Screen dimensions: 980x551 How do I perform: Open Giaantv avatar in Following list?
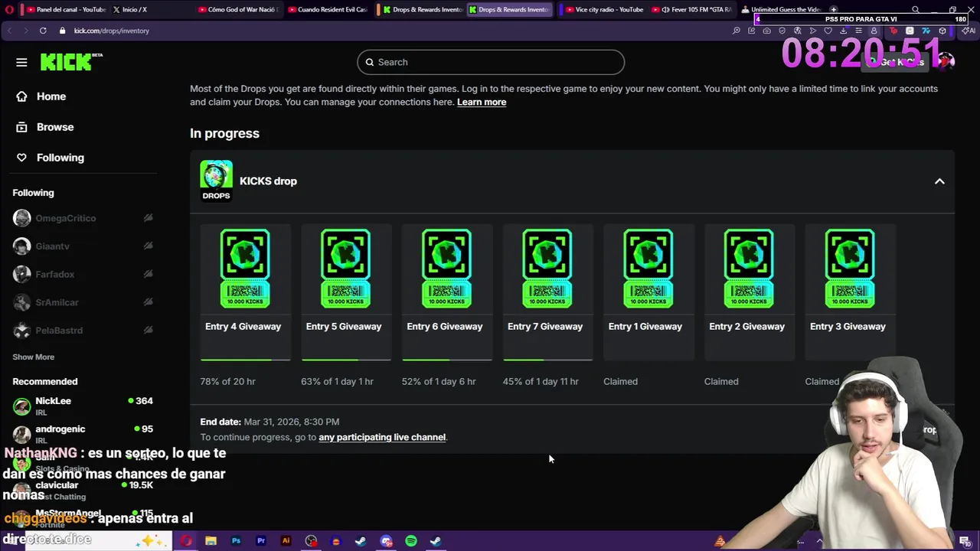[21, 246]
